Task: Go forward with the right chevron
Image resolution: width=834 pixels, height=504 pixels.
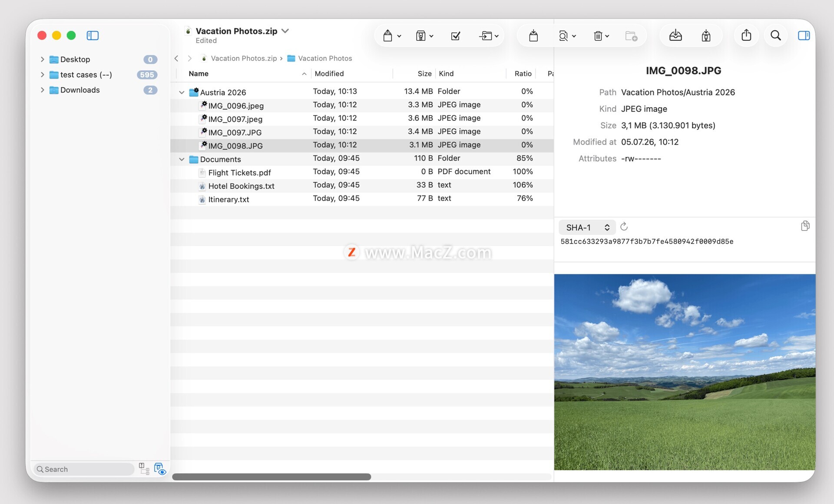Action: pos(190,58)
